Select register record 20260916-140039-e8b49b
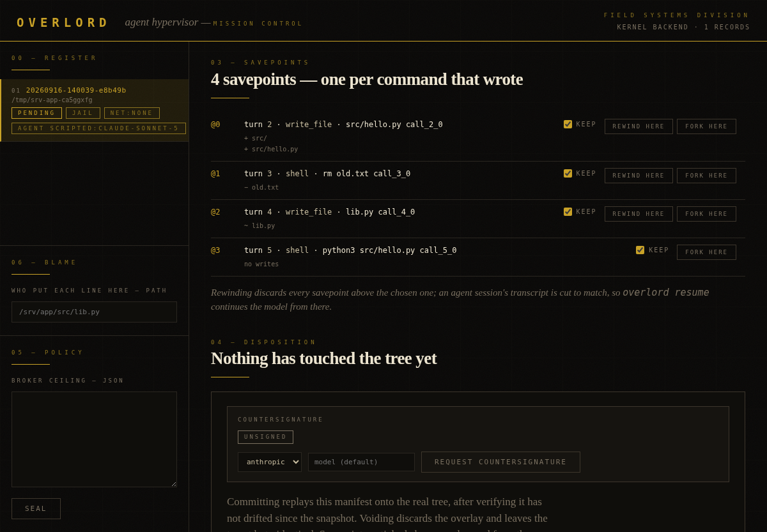The width and height of the screenshot is (767, 532). pyautogui.click(x=94, y=110)
